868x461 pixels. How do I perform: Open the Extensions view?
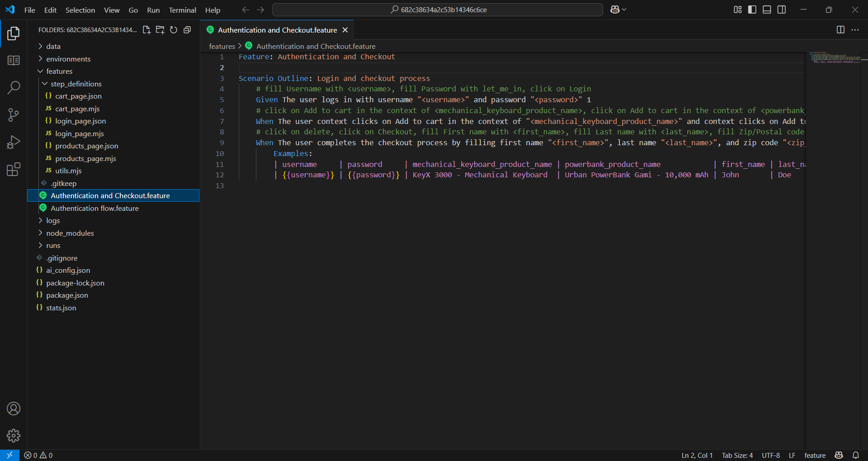pos(14,170)
